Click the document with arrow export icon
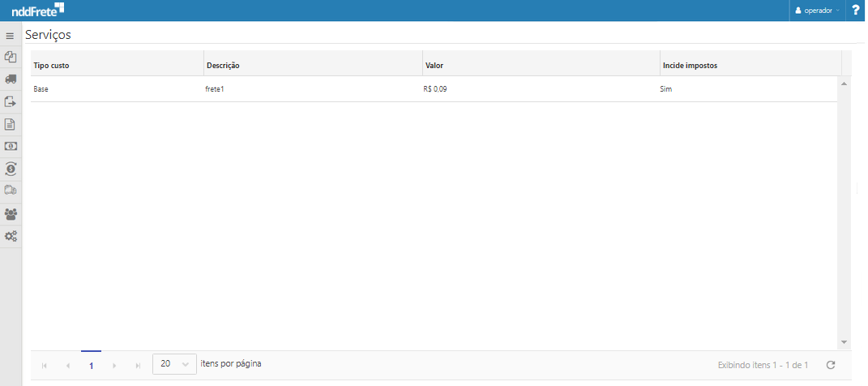Image resolution: width=868 pixels, height=386 pixels. (11, 101)
